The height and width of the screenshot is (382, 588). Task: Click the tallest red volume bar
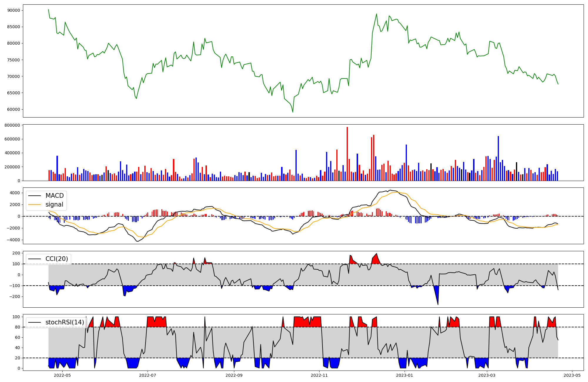(347, 154)
